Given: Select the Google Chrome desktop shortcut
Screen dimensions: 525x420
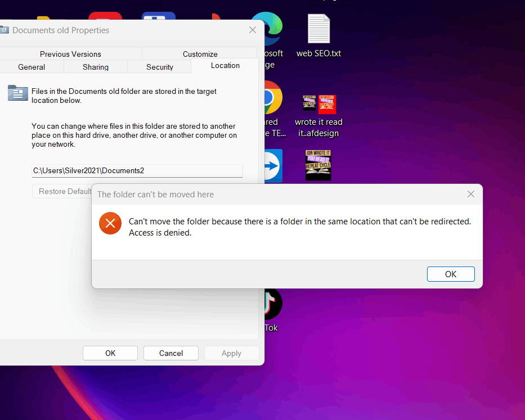Looking at the screenshot, I should (x=273, y=109).
